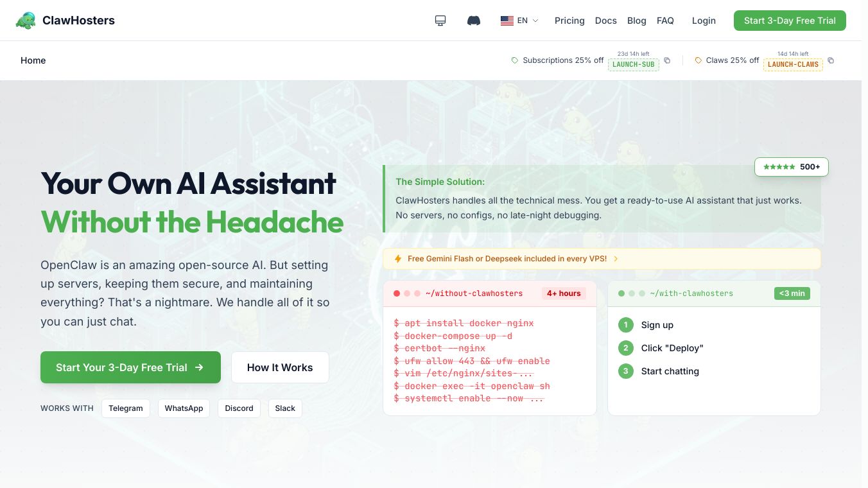Select the Discord tag under Works With
This screenshot has height=488, width=868.
239,408
